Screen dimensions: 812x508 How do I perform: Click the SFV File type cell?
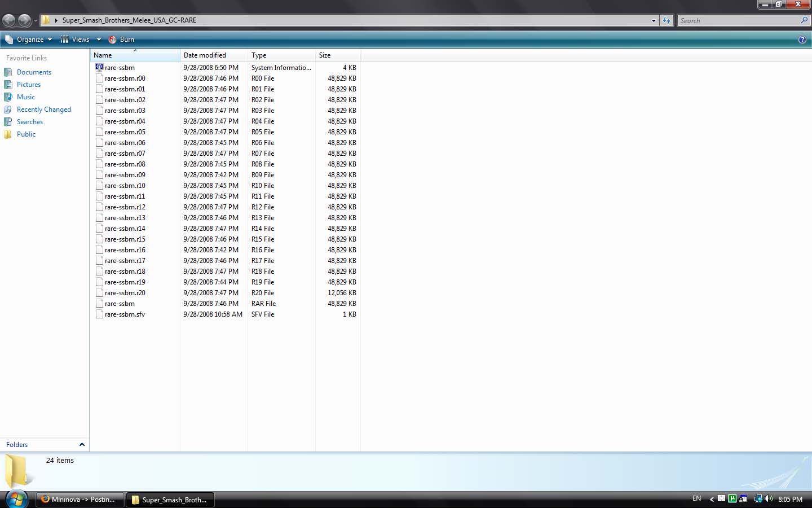coord(263,314)
